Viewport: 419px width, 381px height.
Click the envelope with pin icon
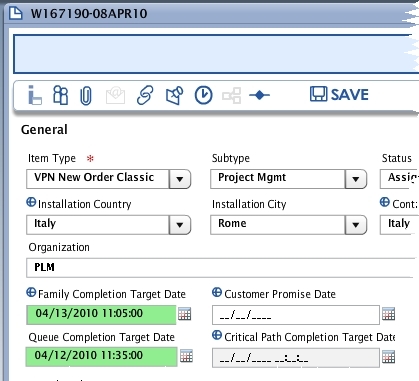pos(174,95)
